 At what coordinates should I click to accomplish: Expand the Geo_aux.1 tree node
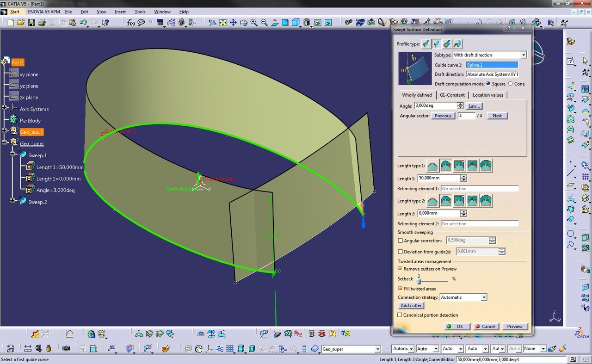coord(5,131)
